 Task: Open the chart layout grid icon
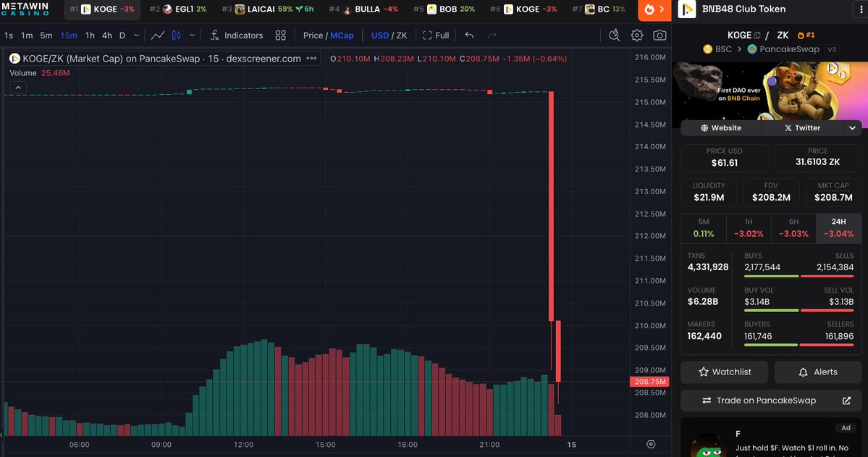click(x=281, y=35)
